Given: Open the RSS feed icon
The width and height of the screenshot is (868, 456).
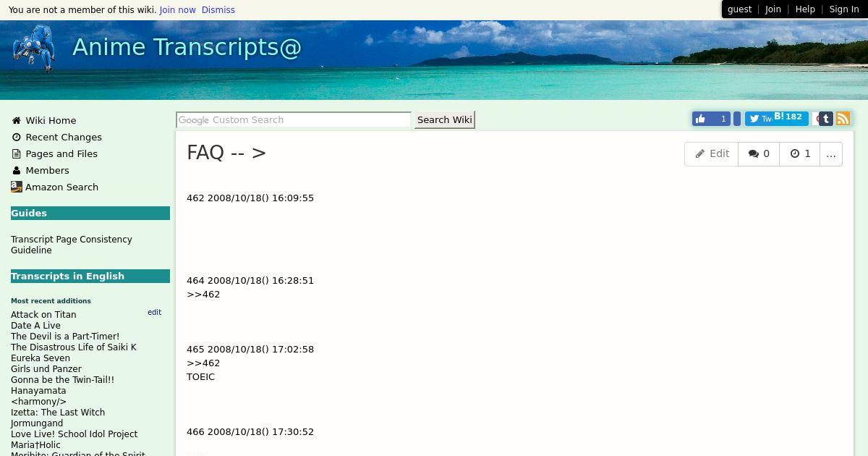Looking at the screenshot, I should point(843,119).
